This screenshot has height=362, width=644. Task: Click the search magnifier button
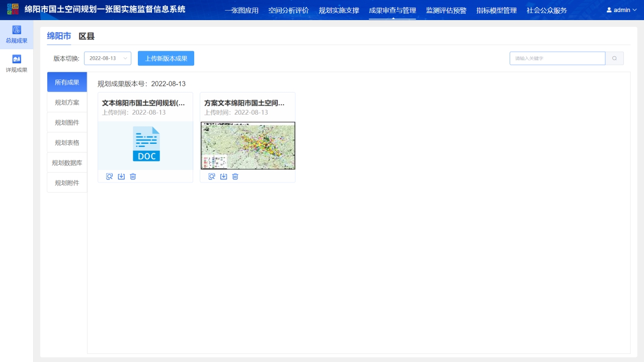point(614,58)
